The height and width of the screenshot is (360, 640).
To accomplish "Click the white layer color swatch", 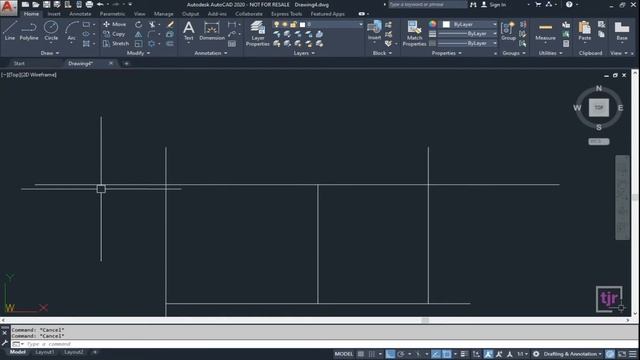I will click(302, 24).
